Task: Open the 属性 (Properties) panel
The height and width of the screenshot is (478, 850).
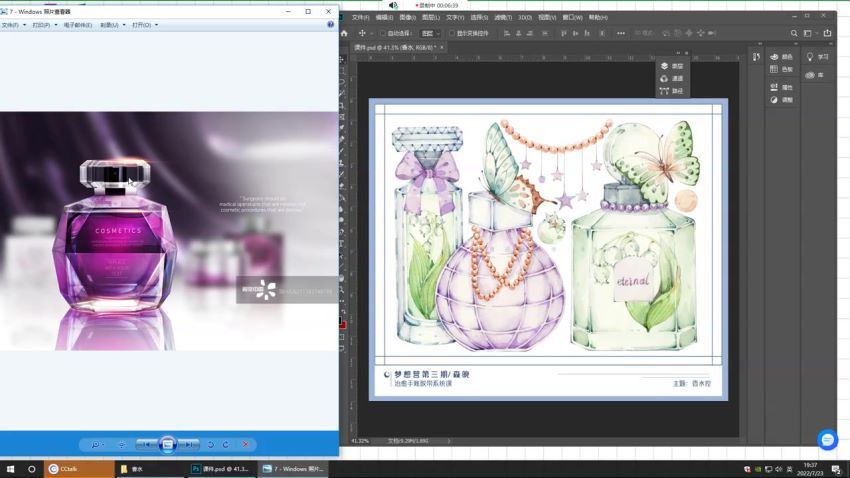Action: (781, 87)
